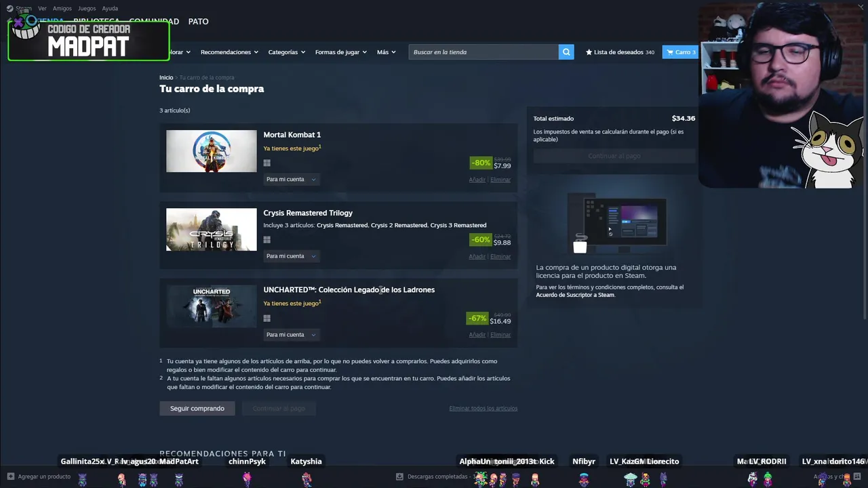
Task: Click Windows platform icon under Mortal Kombat 1
Action: 267,163
